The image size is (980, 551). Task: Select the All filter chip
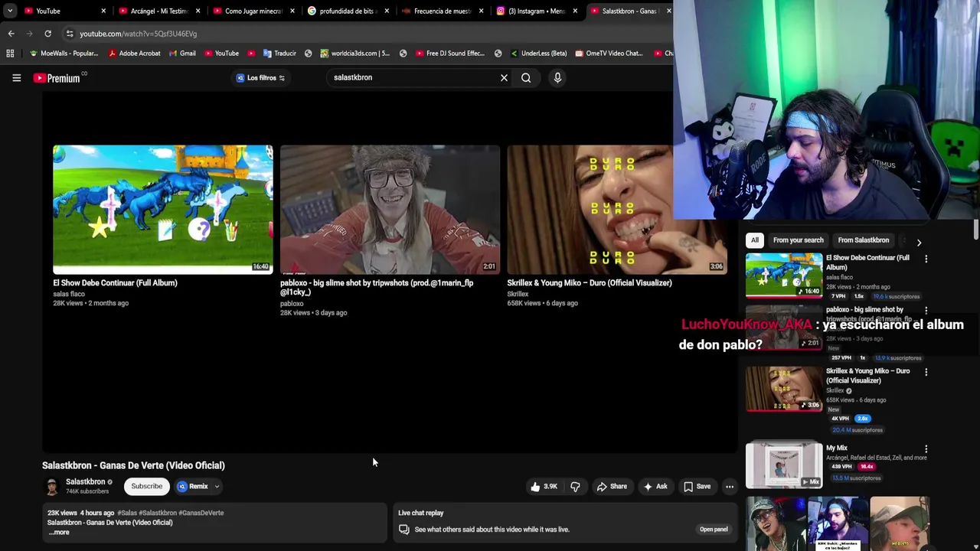click(x=755, y=240)
